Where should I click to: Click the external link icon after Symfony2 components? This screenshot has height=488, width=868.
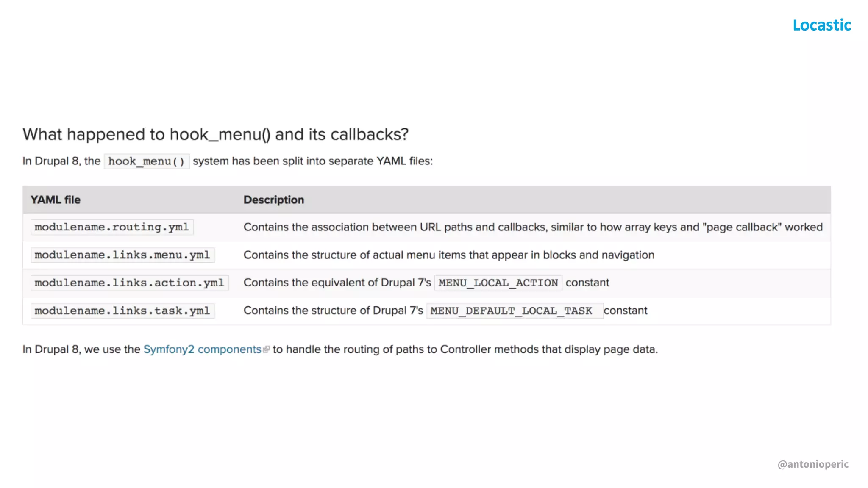(x=266, y=349)
